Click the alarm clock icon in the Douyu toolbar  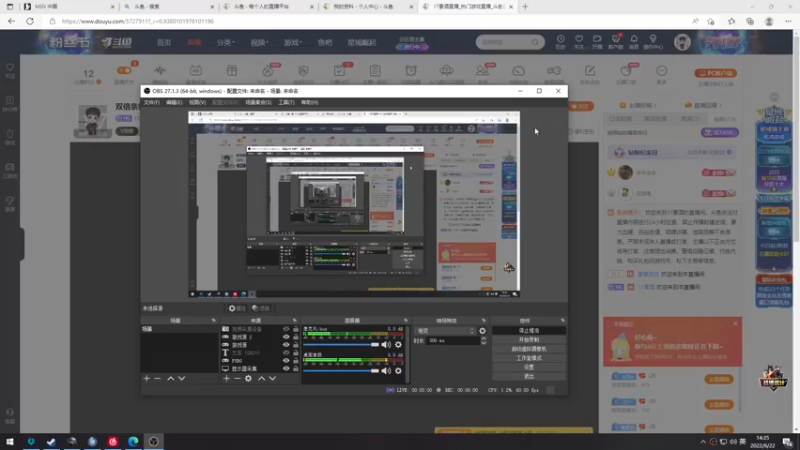click(x=411, y=70)
